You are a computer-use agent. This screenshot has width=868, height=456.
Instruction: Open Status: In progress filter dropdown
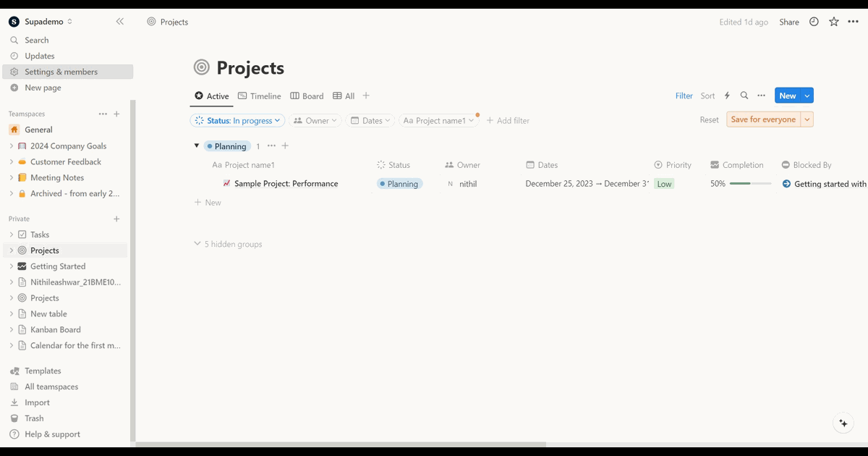tap(238, 121)
